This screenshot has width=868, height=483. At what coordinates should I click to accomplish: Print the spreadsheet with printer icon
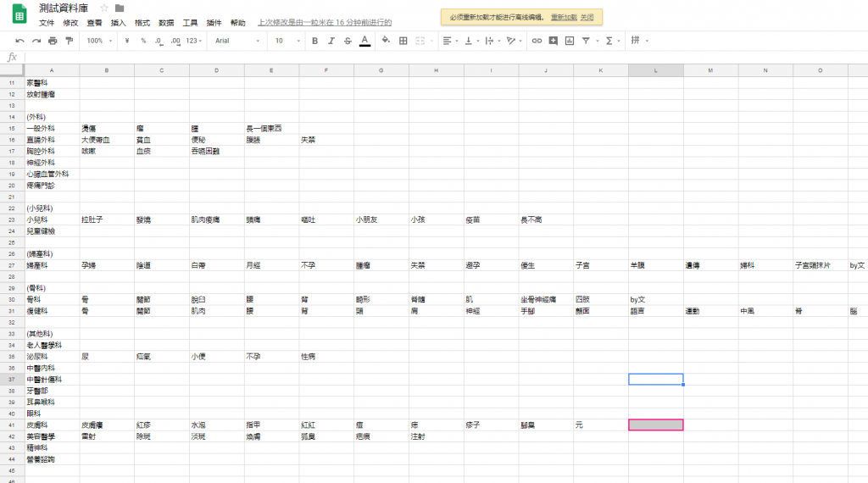pyautogui.click(x=53, y=41)
